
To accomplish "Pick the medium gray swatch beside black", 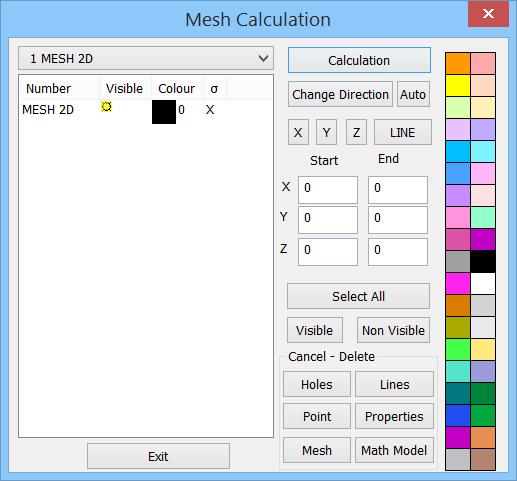I will [458, 261].
